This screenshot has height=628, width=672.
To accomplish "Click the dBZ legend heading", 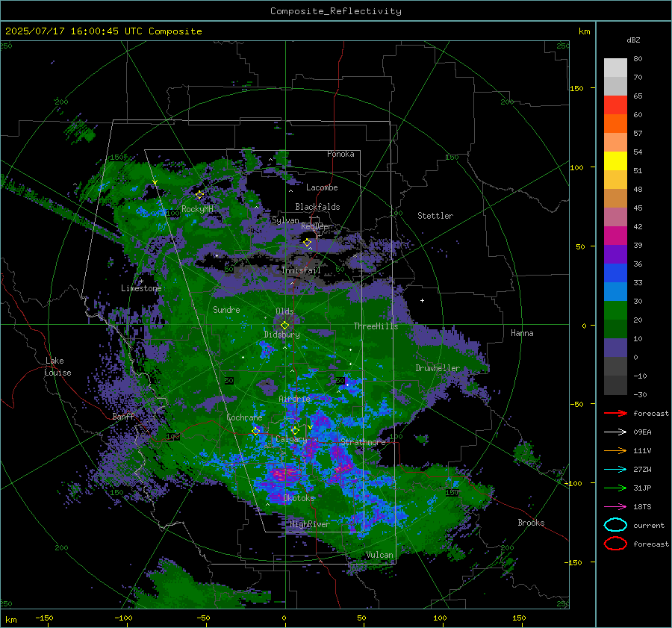I will (x=633, y=40).
